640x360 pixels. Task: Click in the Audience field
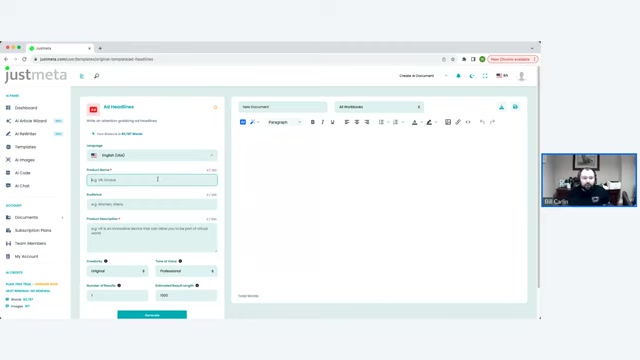[152, 204]
